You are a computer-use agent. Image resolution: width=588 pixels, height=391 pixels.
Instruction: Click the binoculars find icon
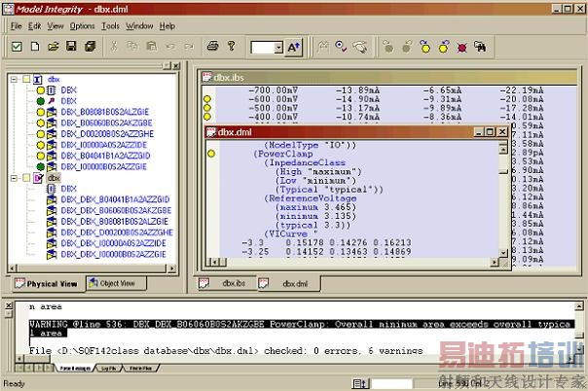pyautogui.click(x=480, y=47)
